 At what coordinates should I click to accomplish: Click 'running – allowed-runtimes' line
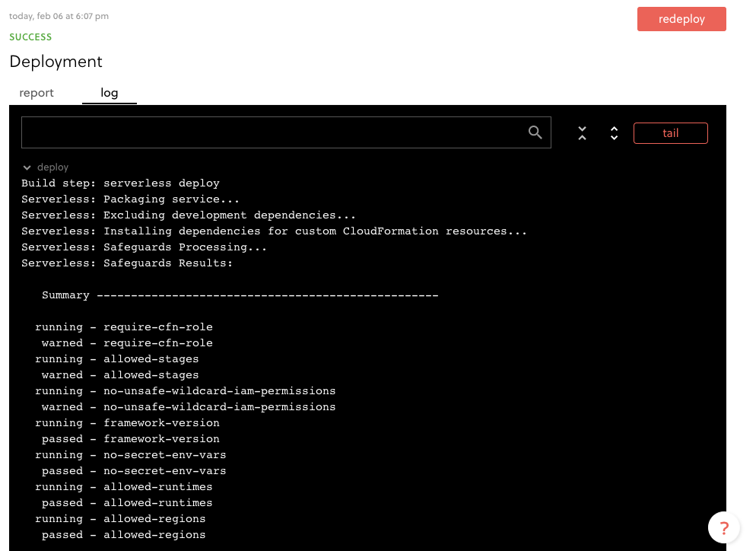coord(124,486)
